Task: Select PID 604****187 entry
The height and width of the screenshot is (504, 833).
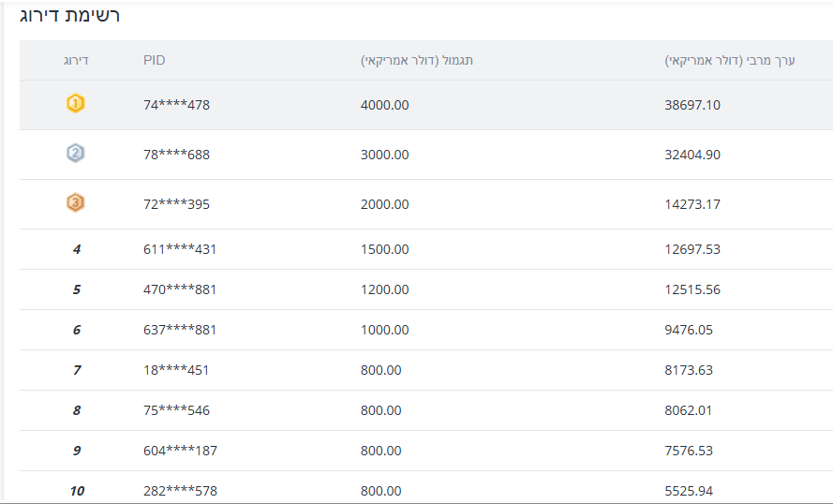Action: (x=180, y=451)
